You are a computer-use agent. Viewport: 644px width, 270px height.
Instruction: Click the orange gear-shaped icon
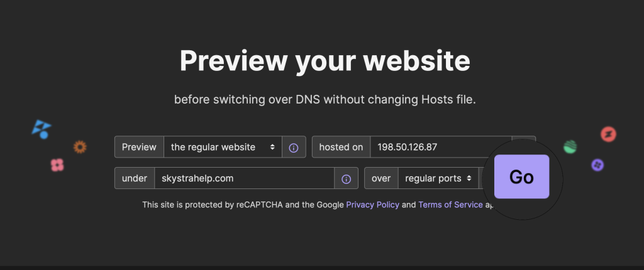[80, 147]
